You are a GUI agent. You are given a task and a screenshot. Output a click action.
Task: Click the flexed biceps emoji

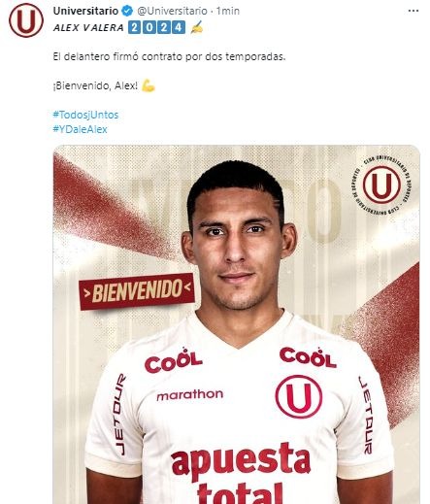[149, 85]
